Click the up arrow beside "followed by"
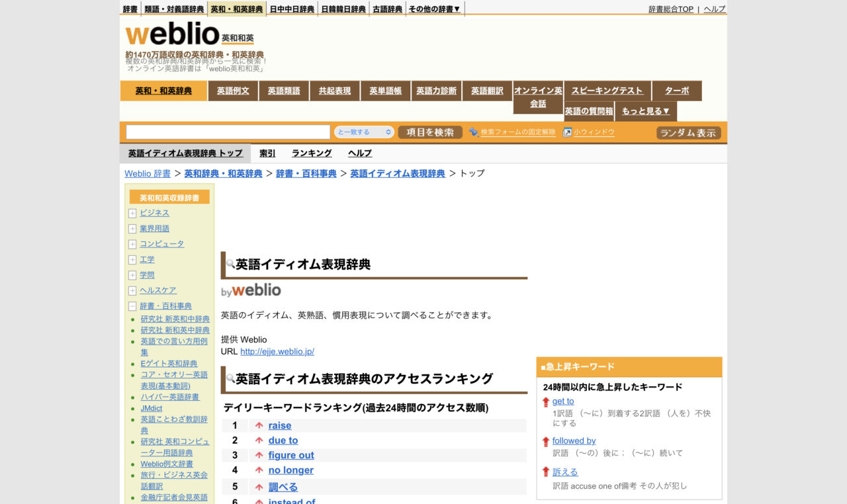 tap(545, 441)
